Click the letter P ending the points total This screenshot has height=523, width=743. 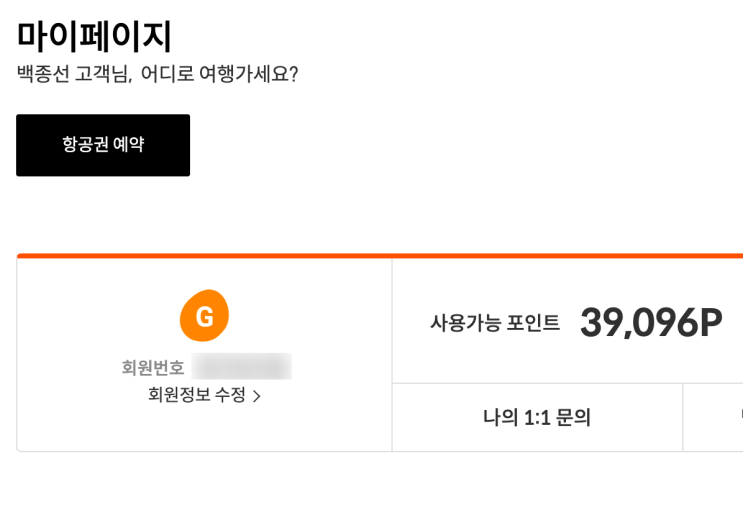coord(711,323)
